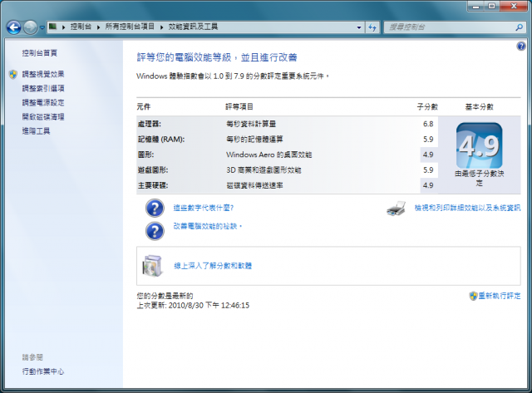Click the search magnifier icon
This screenshot has width=532, height=393.
pos(519,27)
